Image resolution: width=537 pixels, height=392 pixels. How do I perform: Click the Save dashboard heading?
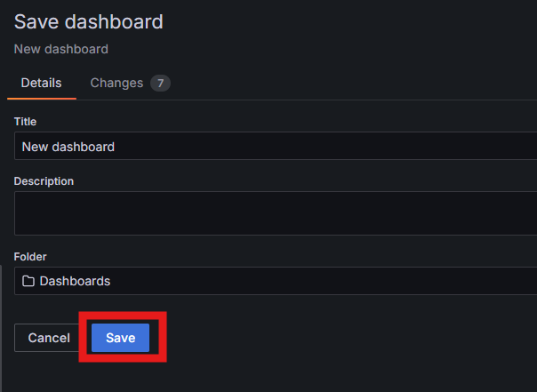pyautogui.click(x=88, y=22)
